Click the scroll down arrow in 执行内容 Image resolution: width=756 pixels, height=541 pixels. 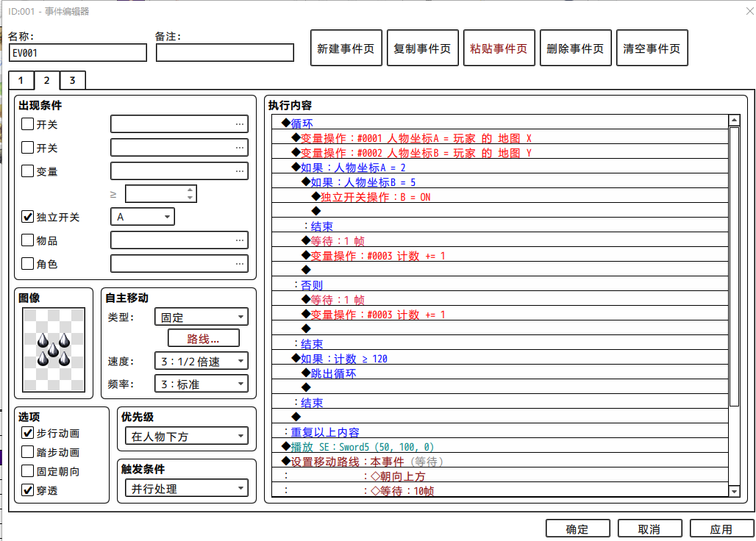(x=734, y=491)
